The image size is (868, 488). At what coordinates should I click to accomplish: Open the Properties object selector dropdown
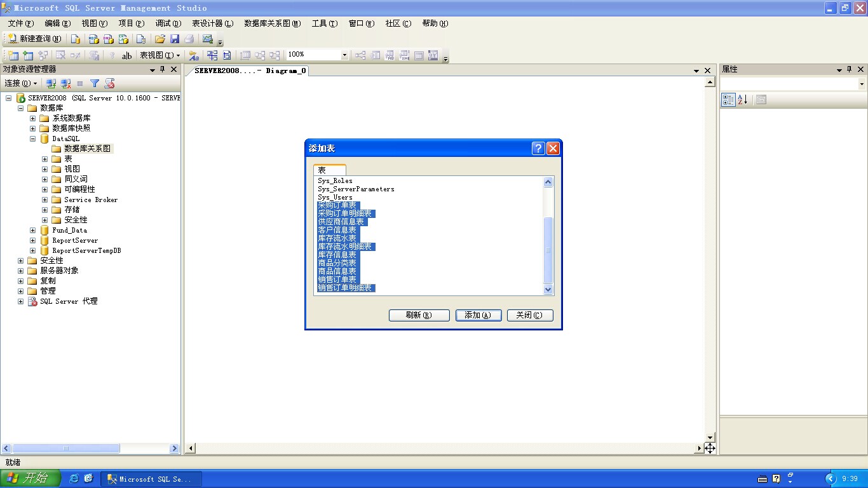click(862, 84)
